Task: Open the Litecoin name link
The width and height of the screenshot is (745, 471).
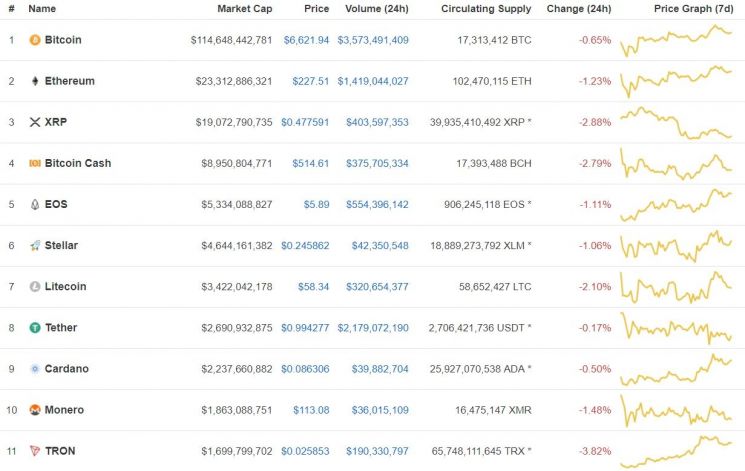Action: (65, 286)
